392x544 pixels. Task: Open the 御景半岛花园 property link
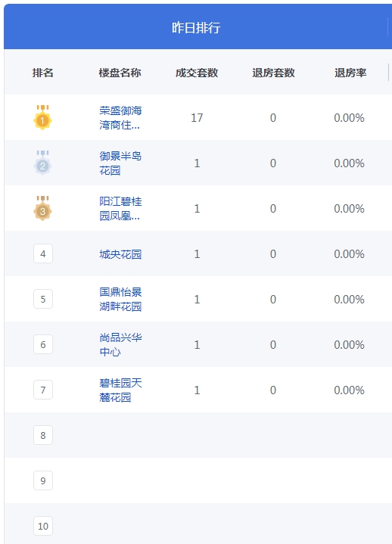pyautogui.click(x=120, y=163)
